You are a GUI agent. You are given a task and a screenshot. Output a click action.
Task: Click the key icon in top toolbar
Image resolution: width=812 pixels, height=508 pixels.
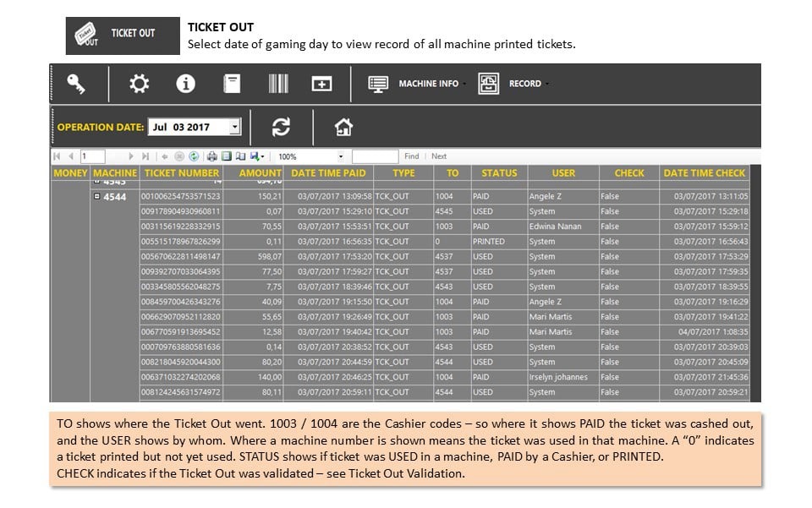point(75,84)
